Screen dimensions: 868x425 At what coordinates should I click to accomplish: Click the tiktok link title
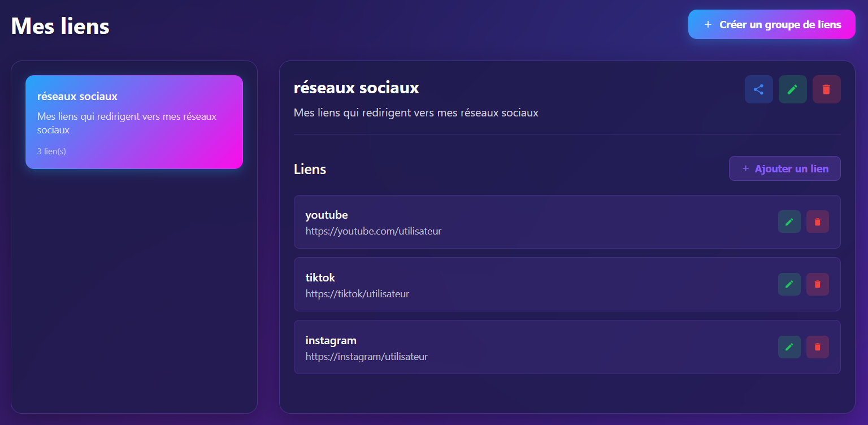pos(320,278)
